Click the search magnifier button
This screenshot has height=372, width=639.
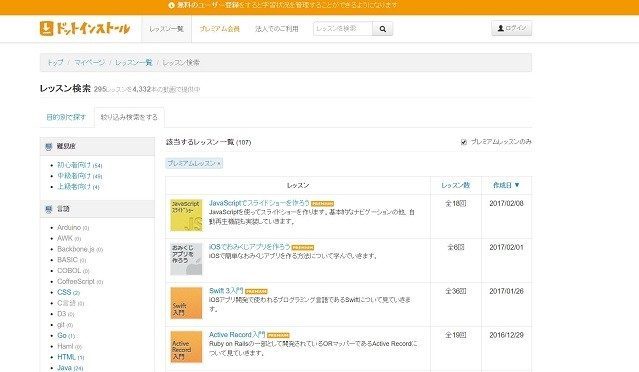tap(382, 29)
